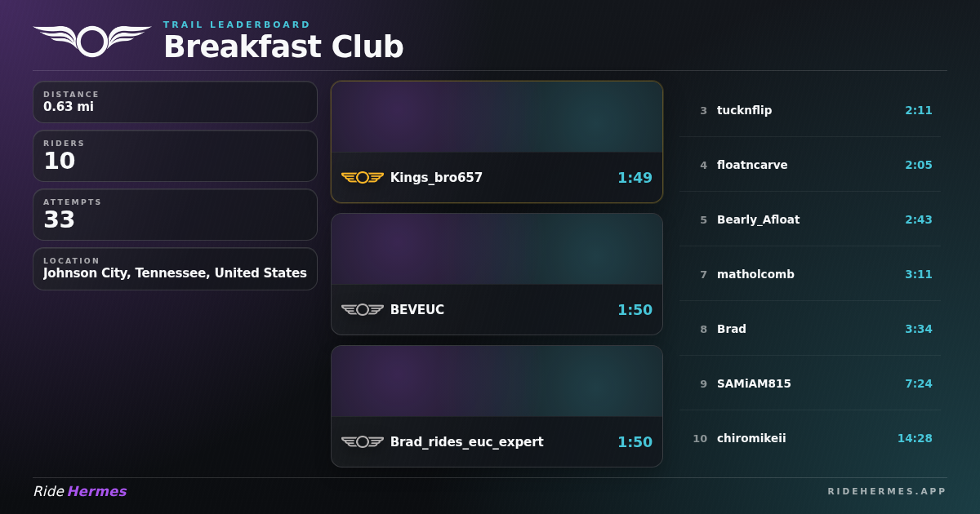980x514 pixels.
Task: Click the Johnson City location card
Action: click(x=175, y=268)
